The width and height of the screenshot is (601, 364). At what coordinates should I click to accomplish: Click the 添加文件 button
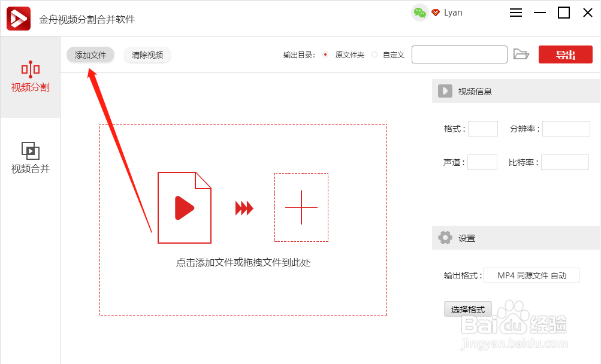pyautogui.click(x=90, y=54)
